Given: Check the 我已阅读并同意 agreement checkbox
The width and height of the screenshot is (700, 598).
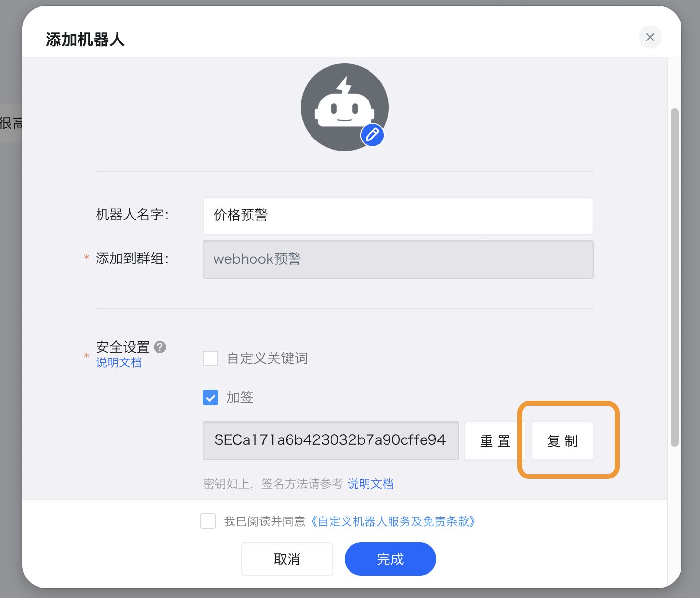Looking at the screenshot, I should click(208, 521).
